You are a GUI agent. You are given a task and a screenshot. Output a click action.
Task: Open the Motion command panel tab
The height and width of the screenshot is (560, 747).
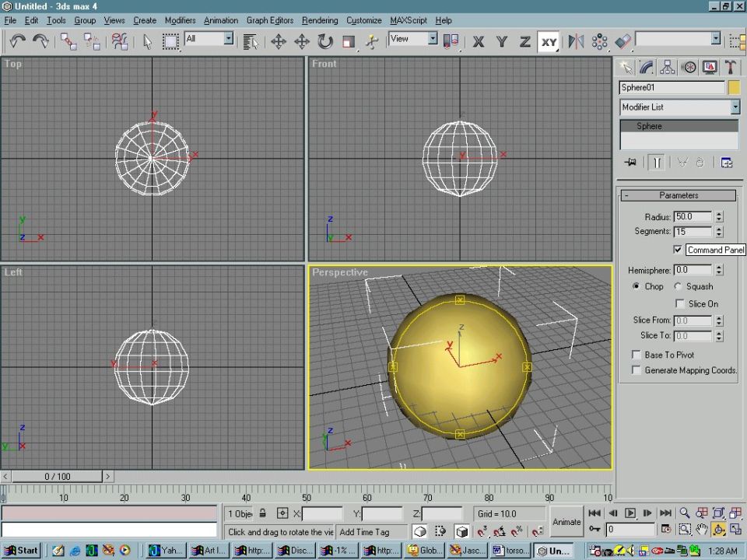coord(689,67)
